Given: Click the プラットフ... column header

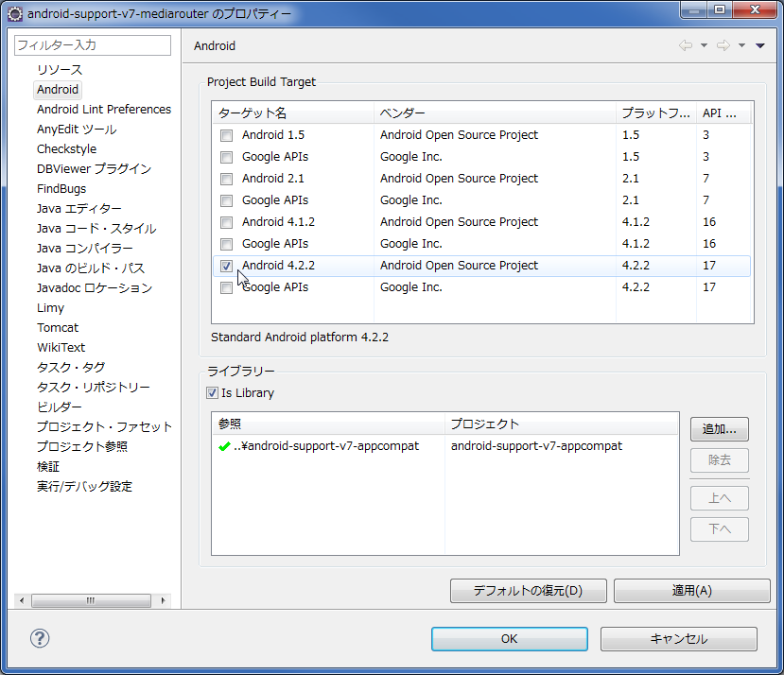Looking at the screenshot, I should [656, 113].
